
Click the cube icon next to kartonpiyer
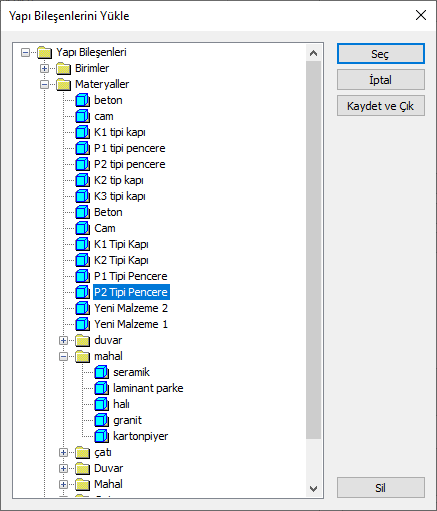pos(101,436)
